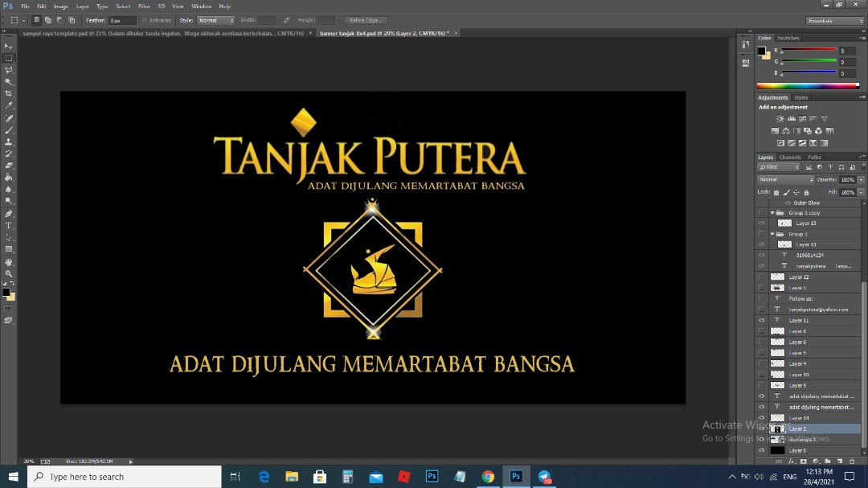Click Create new group folder icon
Screen dimensions: 868x488
[828, 461]
